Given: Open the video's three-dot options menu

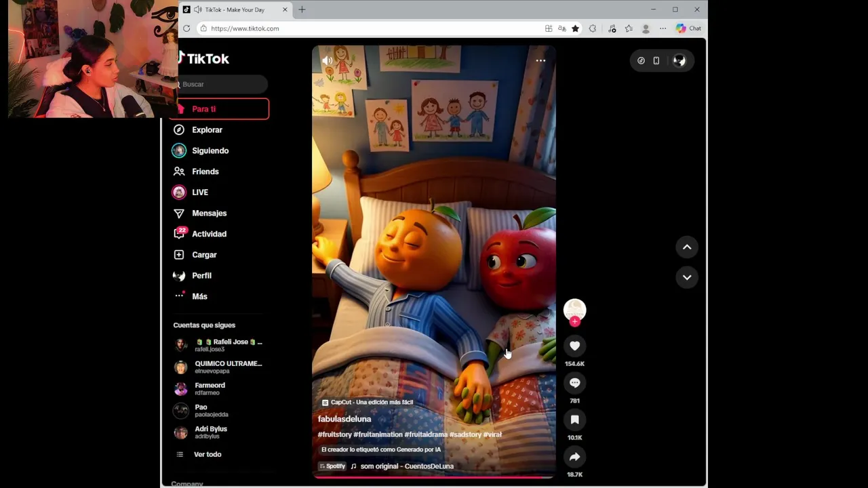Looking at the screenshot, I should [x=540, y=60].
